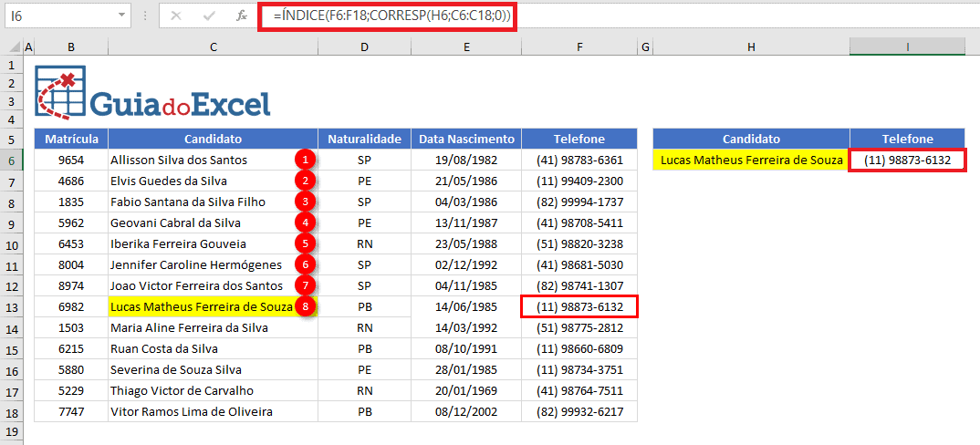Select cell with Allisson Silva dos Santos
The image size is (980, 445).
pyautogui.click(x=214, y=160)
